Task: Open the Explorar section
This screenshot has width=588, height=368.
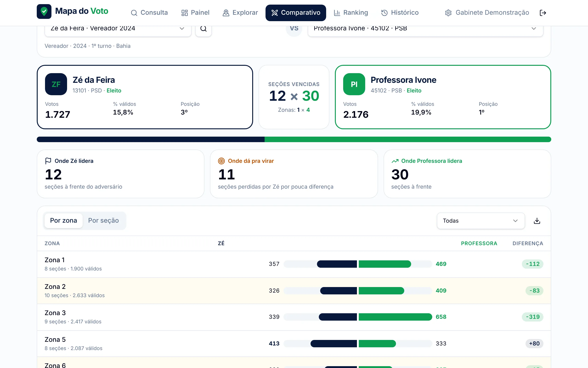Action: (240, 13)
